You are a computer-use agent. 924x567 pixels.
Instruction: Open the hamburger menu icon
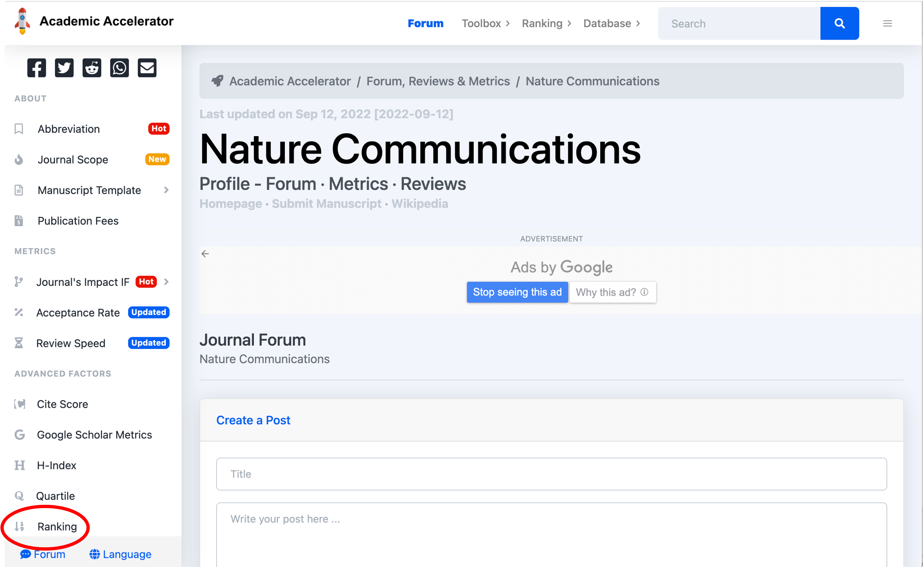(887, 23)
